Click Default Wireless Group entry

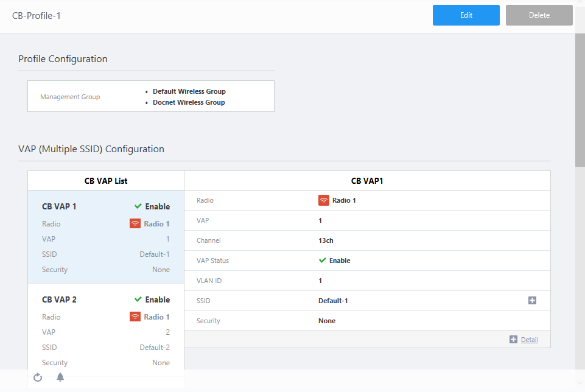click(189, 91)
